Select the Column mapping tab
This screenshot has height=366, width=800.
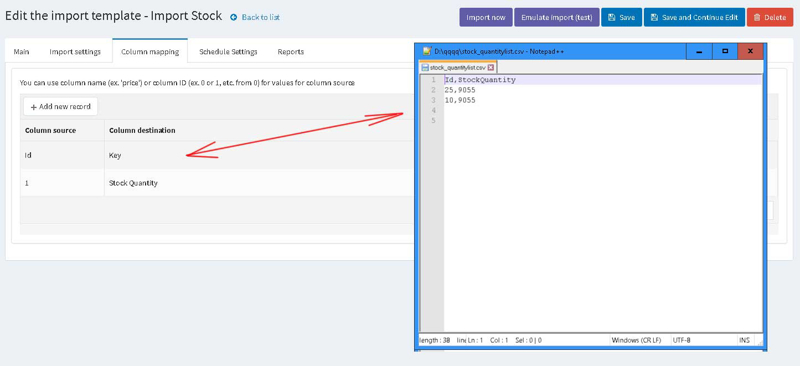point(150,52)
